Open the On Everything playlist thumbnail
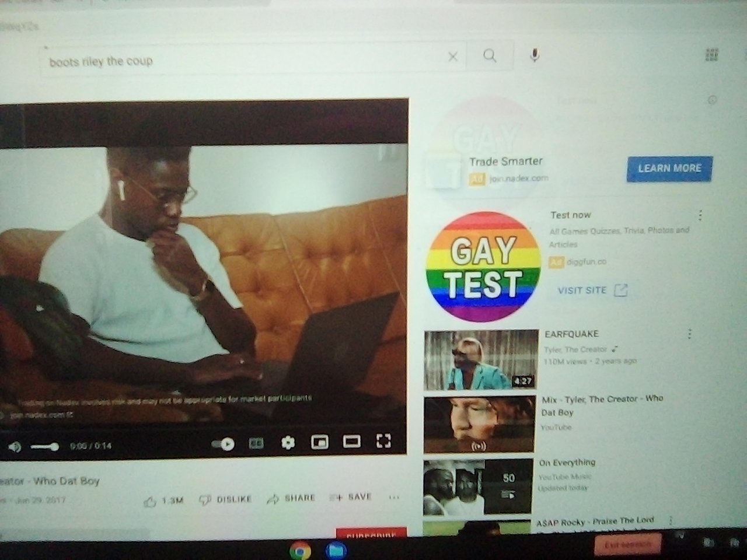Viewport: 747px width, 560px height. pyautogui.click(x=478, y=487)
